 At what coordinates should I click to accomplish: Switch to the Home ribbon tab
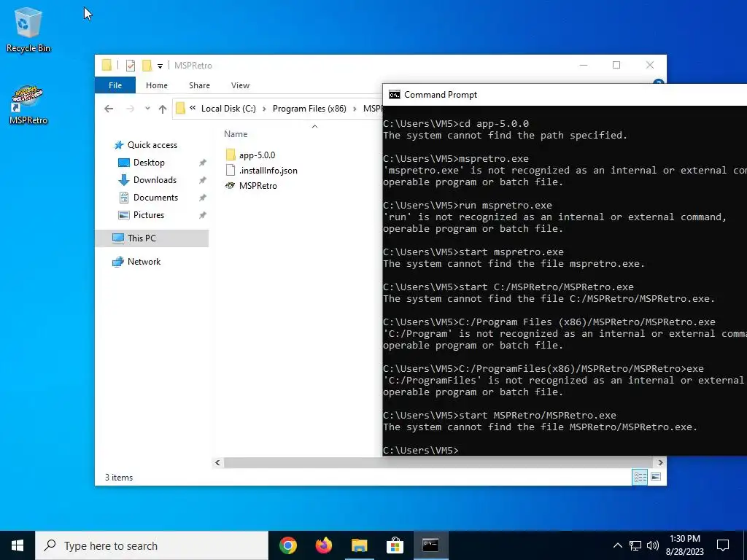(157, 85)
